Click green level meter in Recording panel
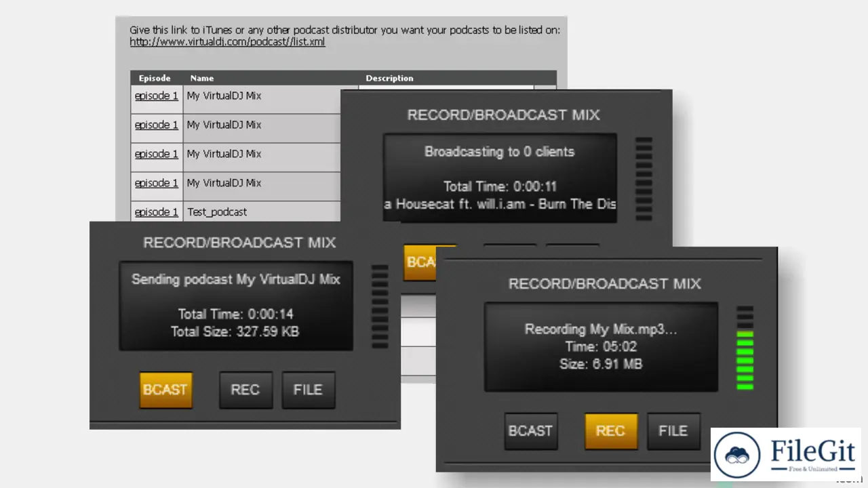The image size is (868, 488). tap(745, 348)
